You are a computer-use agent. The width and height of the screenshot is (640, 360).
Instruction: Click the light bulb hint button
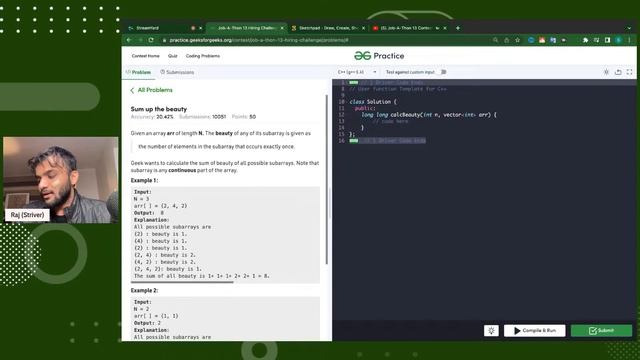tap(491, 331)
